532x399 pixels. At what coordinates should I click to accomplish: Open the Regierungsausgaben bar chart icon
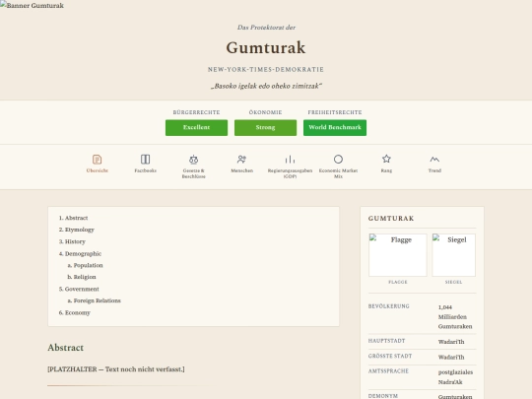290,160
